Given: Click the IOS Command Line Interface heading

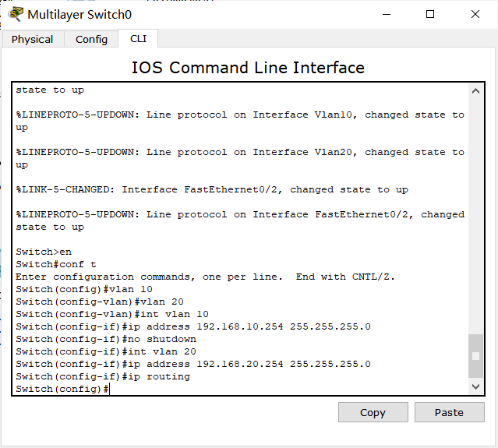Looking at the screenshot, I should point(248,68).
